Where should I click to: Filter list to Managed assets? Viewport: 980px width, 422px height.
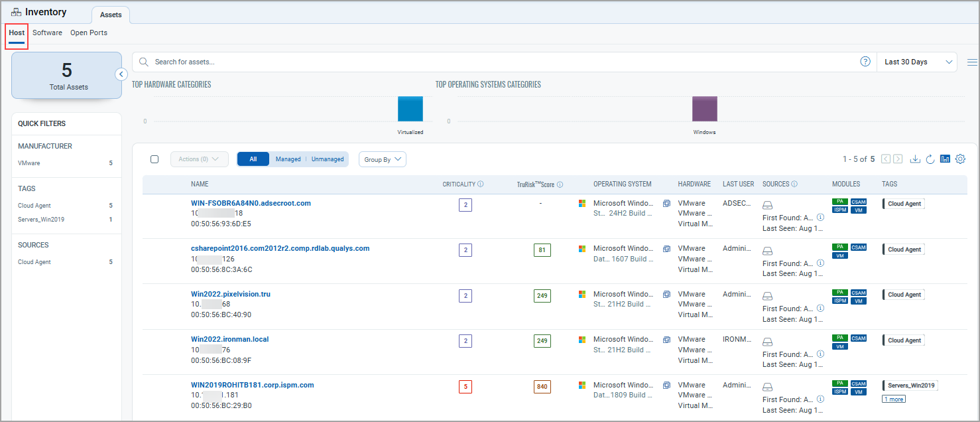point(288,159)
